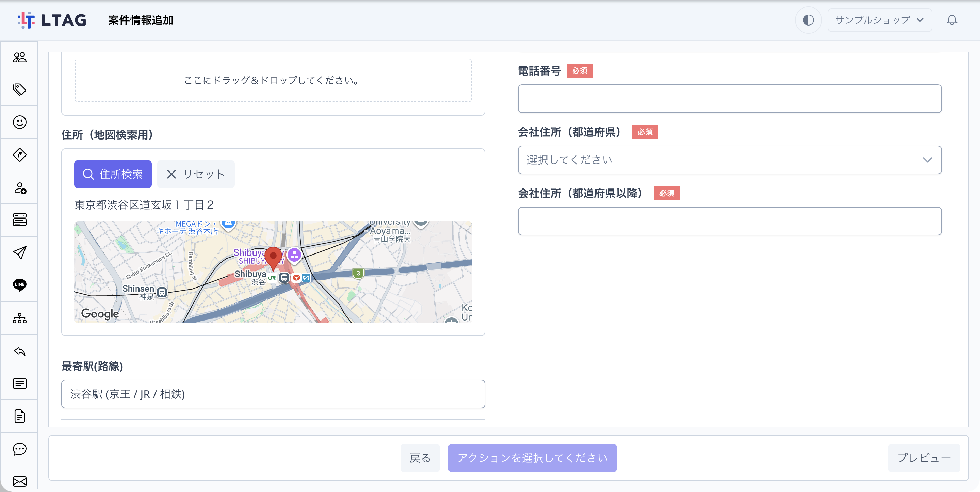Viewport: 980px width, 492px height.
Task: Focus the 会社住所（都道府県以降） input field
Action: (729, 221)
